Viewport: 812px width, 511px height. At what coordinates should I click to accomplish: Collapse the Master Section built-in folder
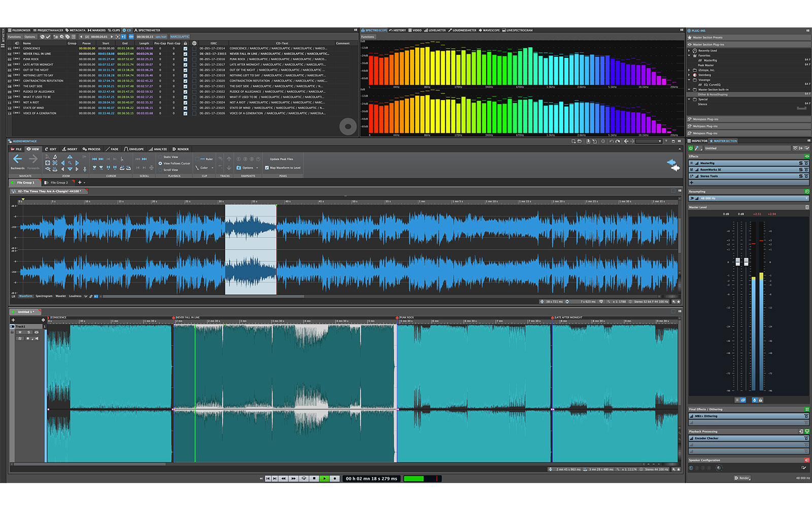689,89
